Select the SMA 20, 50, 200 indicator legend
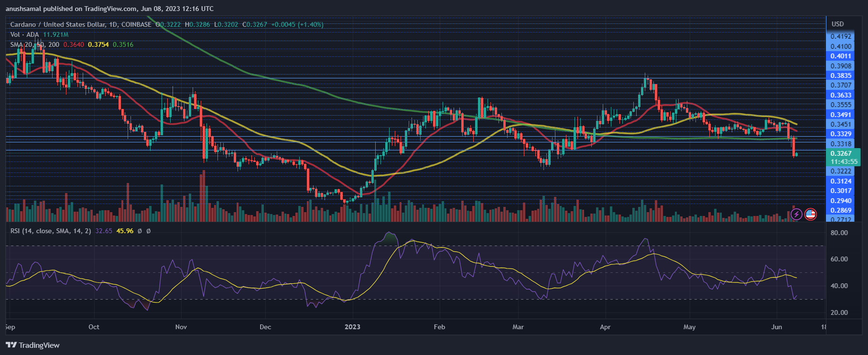Screen dimensions: 868x355 coord(34,44)
